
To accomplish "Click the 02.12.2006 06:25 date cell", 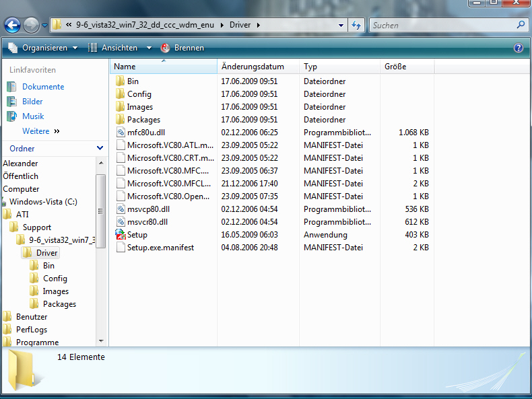I will coord(249,132).
